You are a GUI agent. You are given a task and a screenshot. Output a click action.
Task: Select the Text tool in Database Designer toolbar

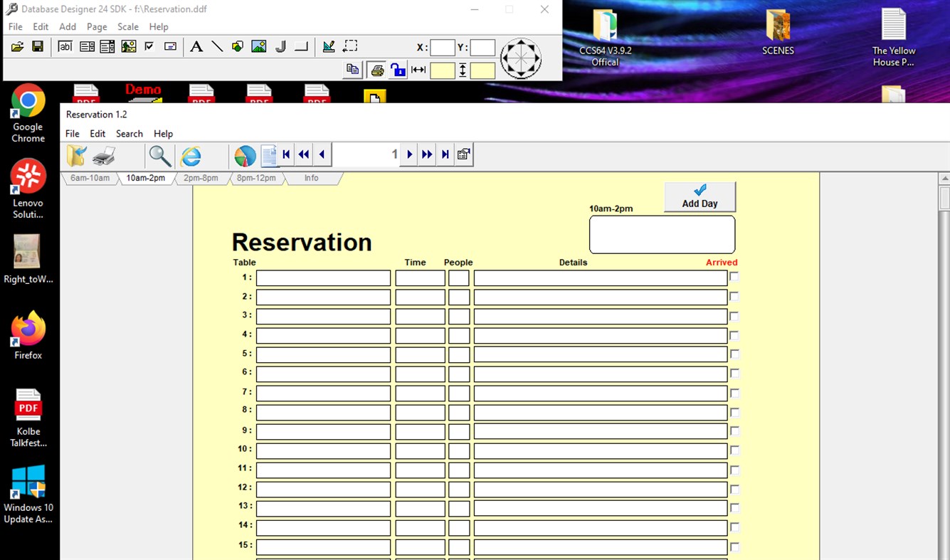[196, 46]
